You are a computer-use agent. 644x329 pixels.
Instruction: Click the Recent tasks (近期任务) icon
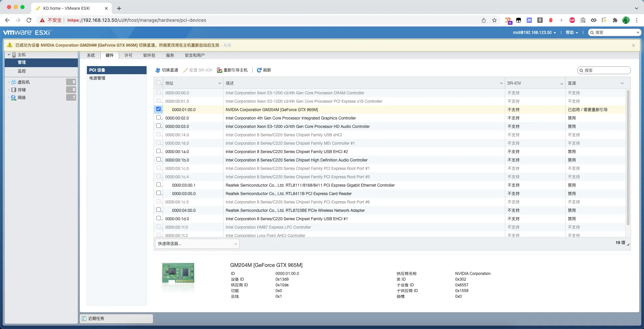point(84,319)
